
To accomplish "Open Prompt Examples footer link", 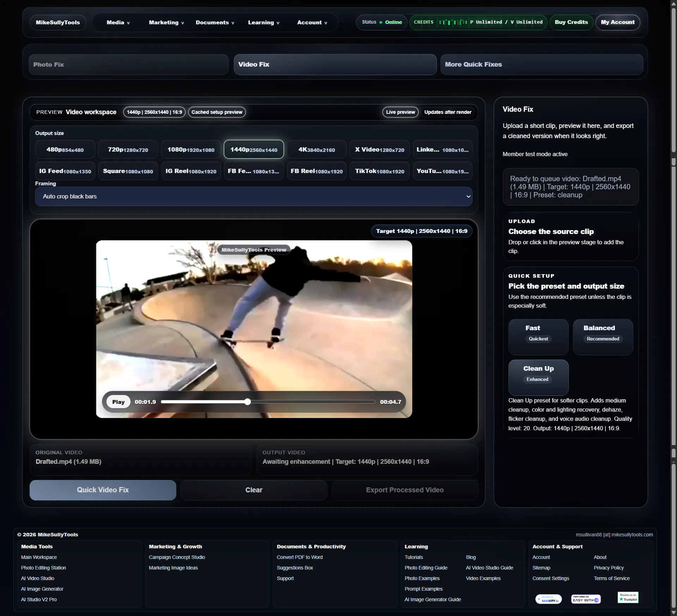I will [x=423, y=589].
